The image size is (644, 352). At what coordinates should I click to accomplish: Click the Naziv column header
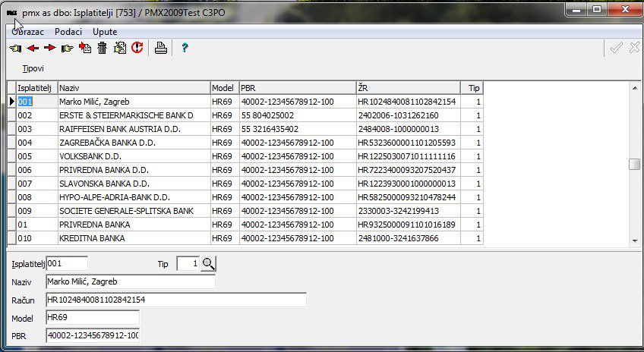point(134,88)
